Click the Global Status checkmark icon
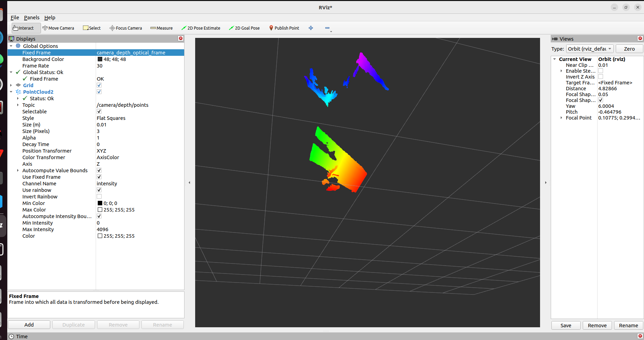Image resolution: width=644 pixels, height=340 pixels. click(x=18, y=72)
